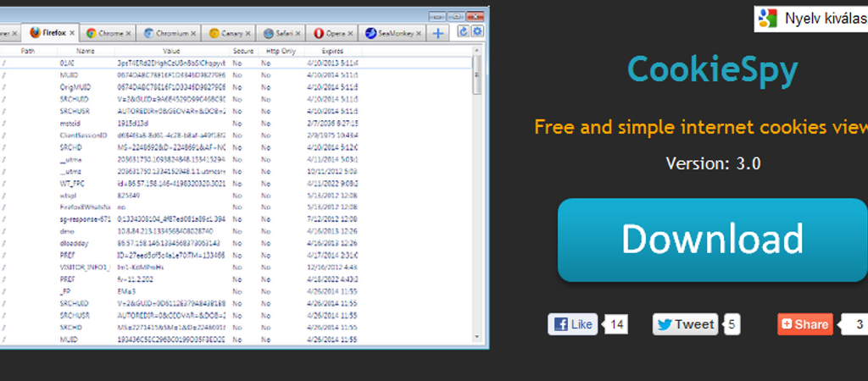The height and width of the screenshot is (381, 868).
Task: Click the Google logo icon beside language selector
Action: pyautogui.click(x=768, y=19)
